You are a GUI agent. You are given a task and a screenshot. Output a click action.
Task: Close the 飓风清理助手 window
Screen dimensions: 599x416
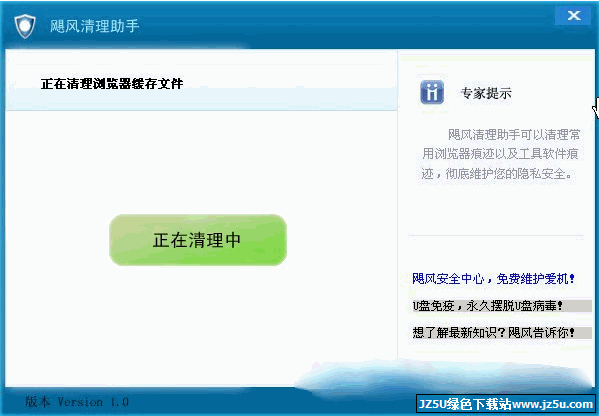(573, 16)
